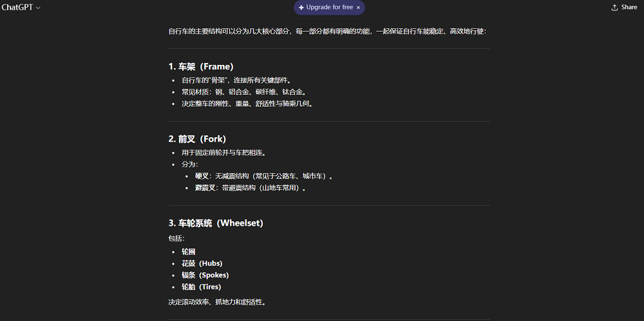644x321 pixels.
Task: Open the ChatGPT model selector dropdown
Action: (21, 8)
